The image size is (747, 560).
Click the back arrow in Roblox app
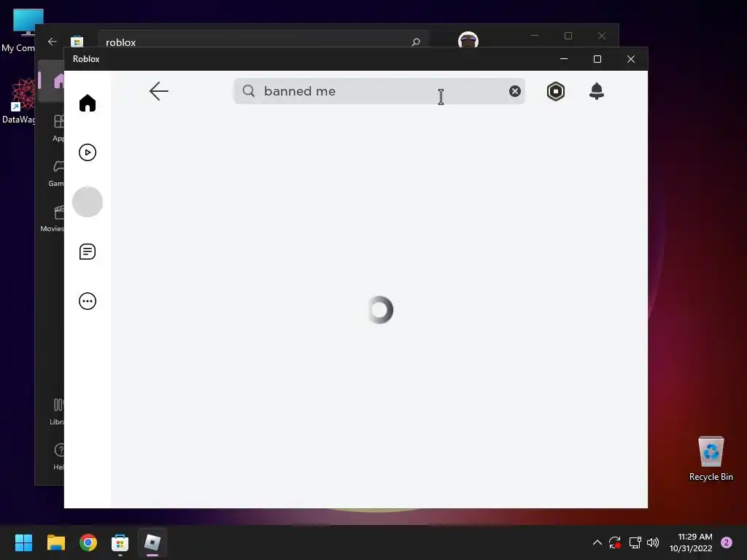point(158,91)
